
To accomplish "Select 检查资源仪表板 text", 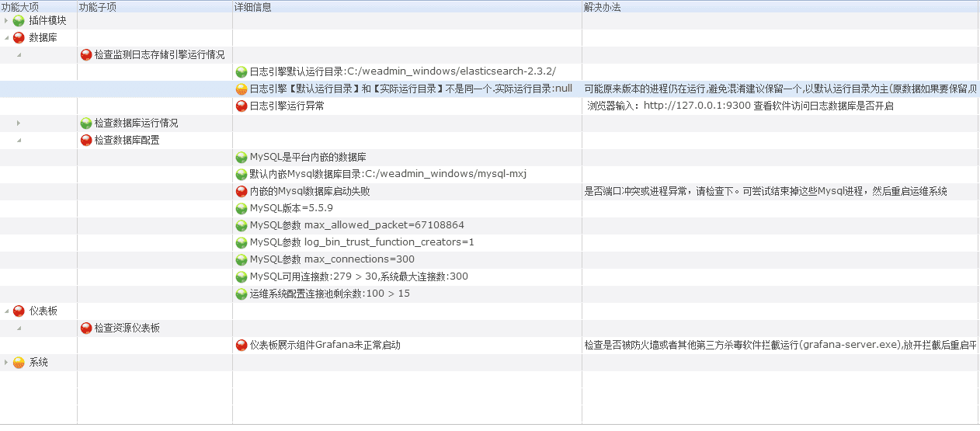I will tap(127, 328).
